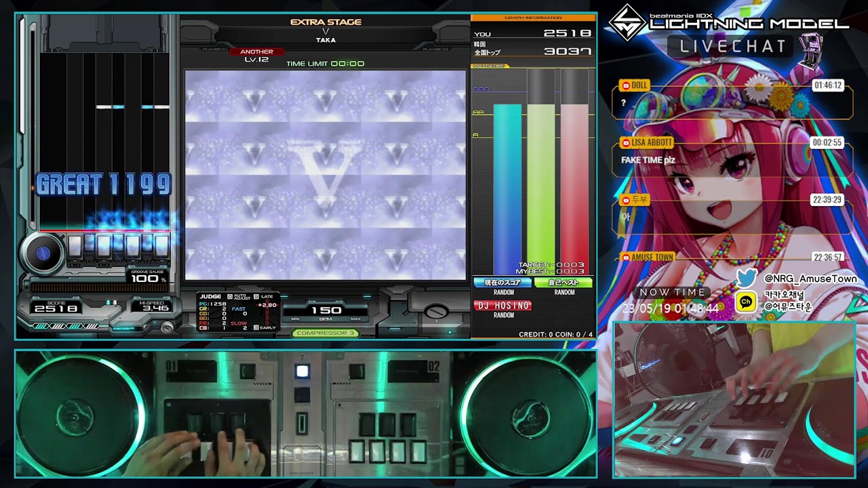The height and width of the screenshot is (488, 868).
Task: Click the turntable scratch disc in the game
Action: [43, 253]
